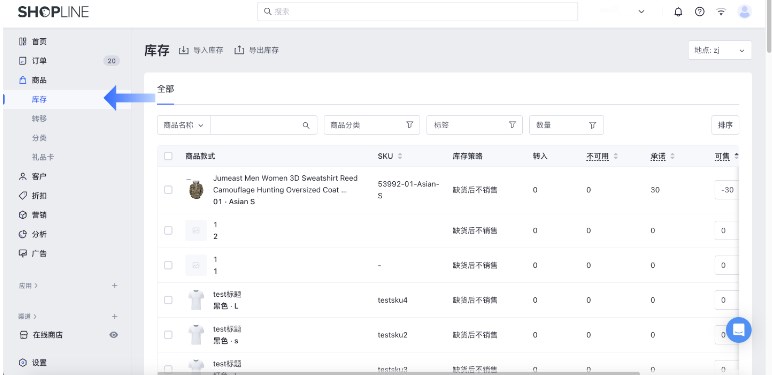Expand the 渠道 section
The image size is (772, 375).
pos(28,316)
